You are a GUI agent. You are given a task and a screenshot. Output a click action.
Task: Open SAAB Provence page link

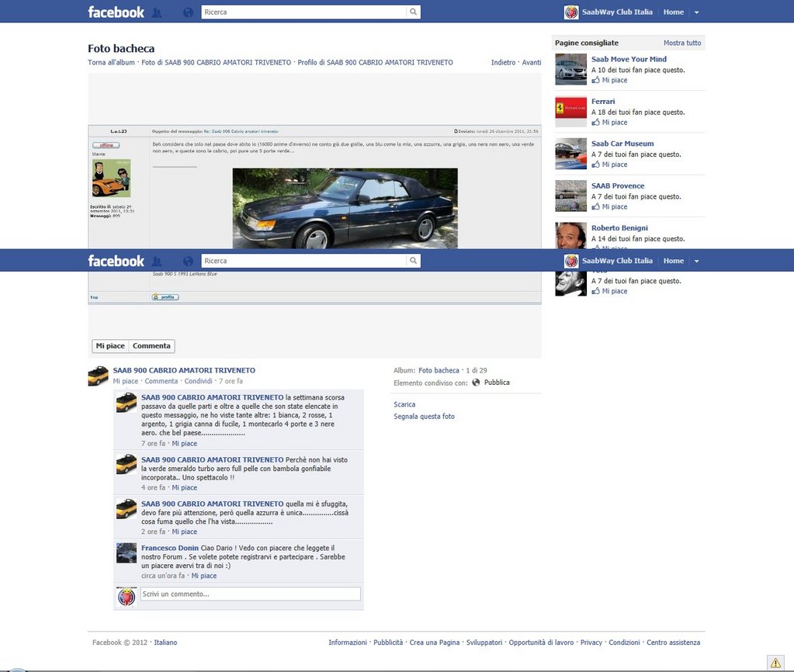pos(618,186)
